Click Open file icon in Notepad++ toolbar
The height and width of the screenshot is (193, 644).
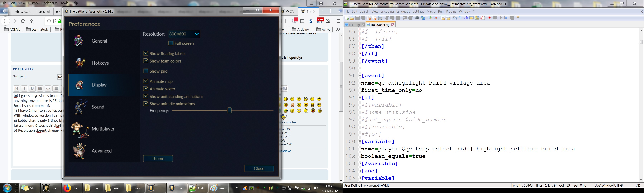pos(352,18)
